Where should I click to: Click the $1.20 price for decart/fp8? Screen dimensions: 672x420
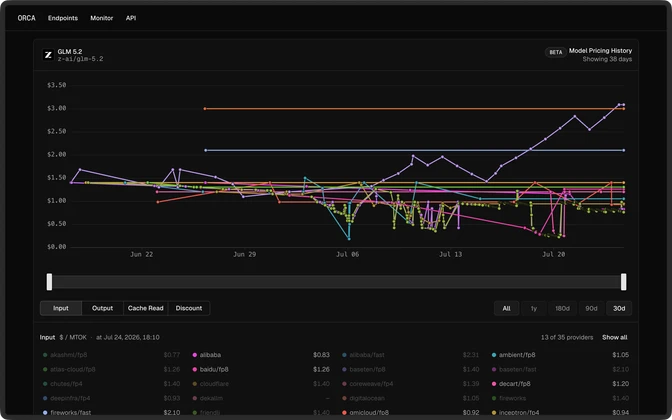click(621, 384)
